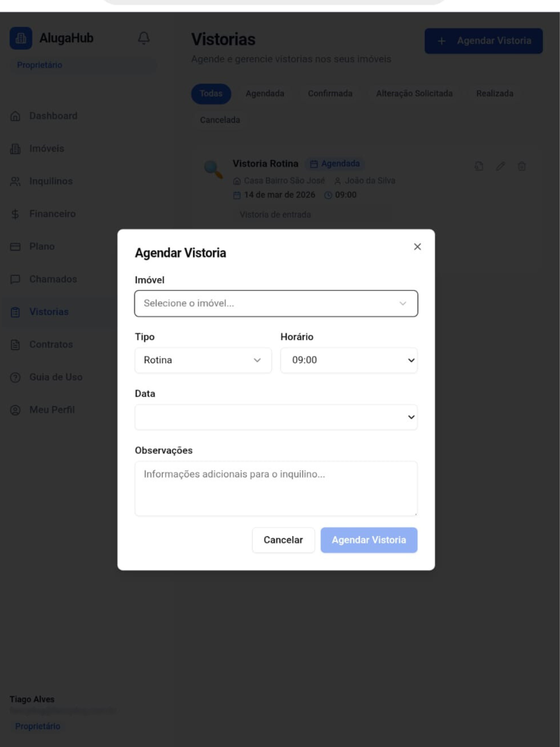Select the Alteração Solicitada filter tab
560x747 pixels.
[414, 94]
